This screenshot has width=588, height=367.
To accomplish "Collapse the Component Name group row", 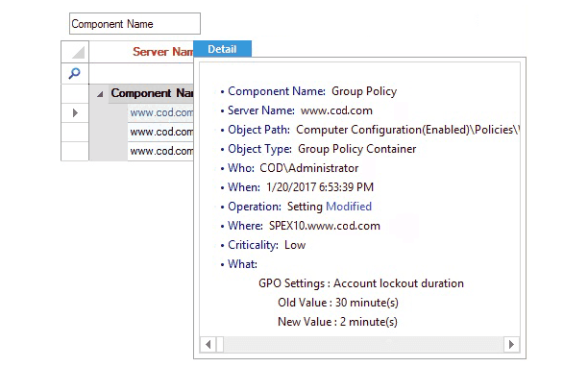I will [x=100, y=94].
